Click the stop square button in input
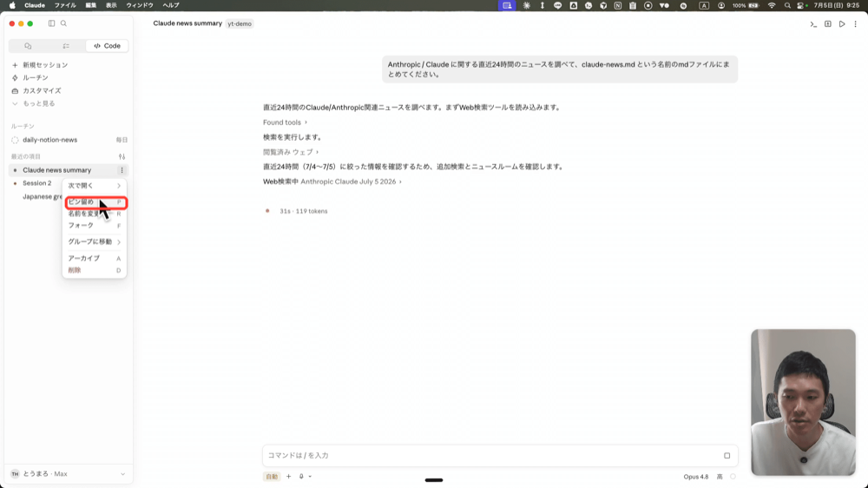The width and height of the screenshot is (868, 488). click(727, 456)
